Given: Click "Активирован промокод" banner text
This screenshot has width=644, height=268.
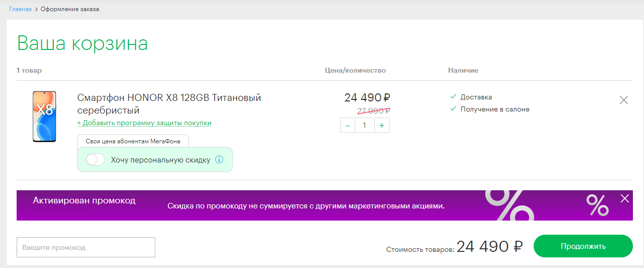Looking at the screenshot, I should [84, 200].
